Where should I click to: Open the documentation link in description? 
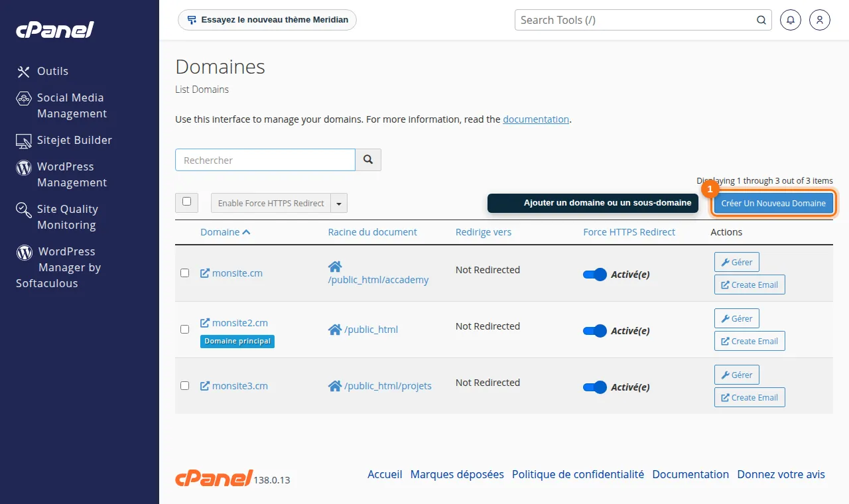tap(536, 119)
